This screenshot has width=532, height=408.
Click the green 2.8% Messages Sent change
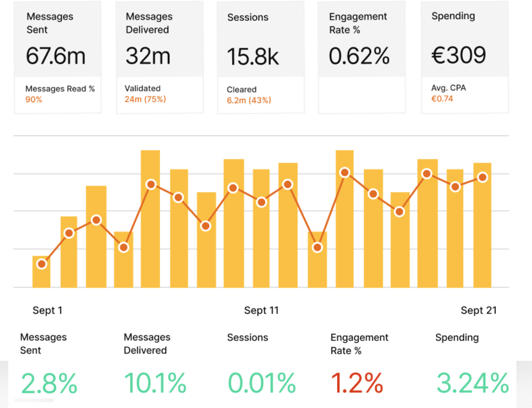coord(49,383)
